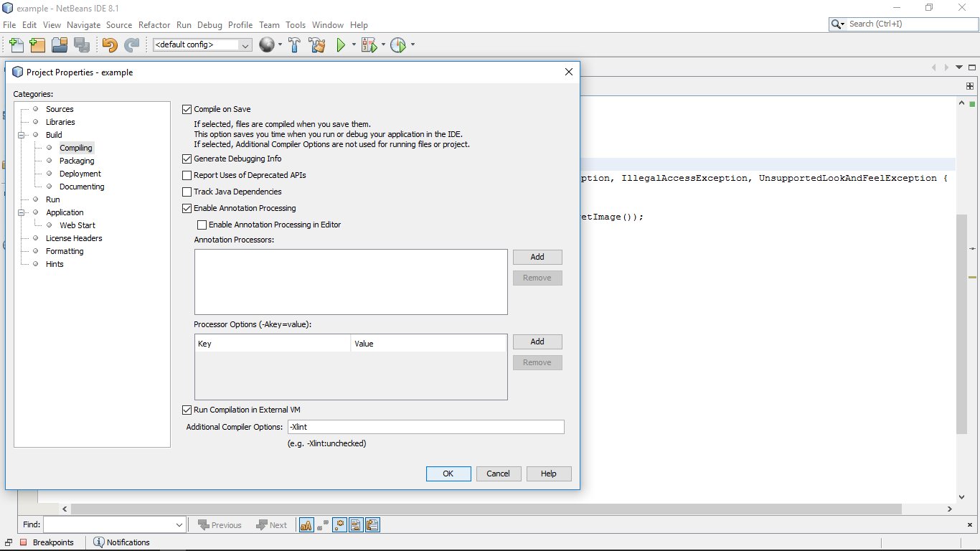Click the Build Project hammer icon
The image size is (980, 551).
(x=295, y=44)
